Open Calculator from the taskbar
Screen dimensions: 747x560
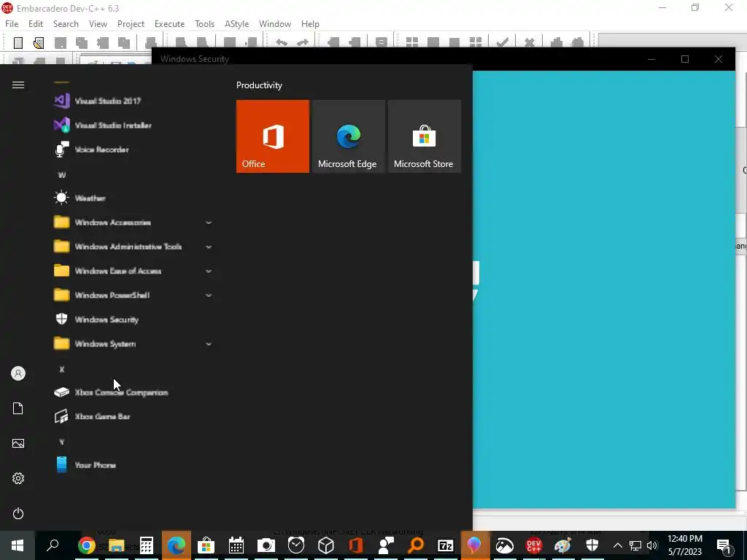pyautogui.click(x=146, y=545)
